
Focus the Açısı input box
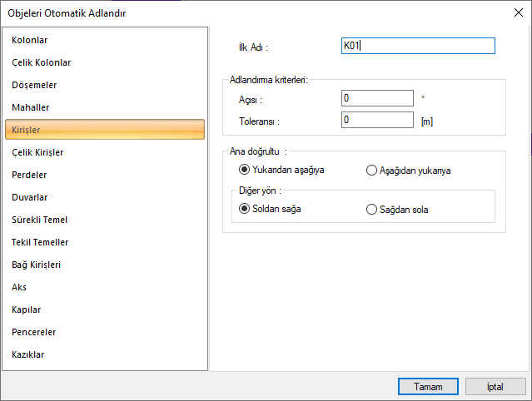(377, 98)
